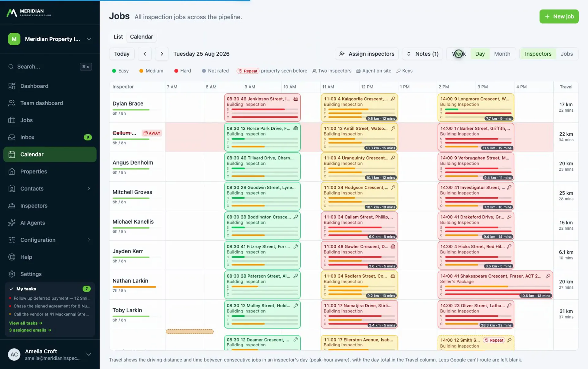The width and height of the screenshot is (588, 369).
Task: Click the red Hard legend dot
Action: (176, 71)
